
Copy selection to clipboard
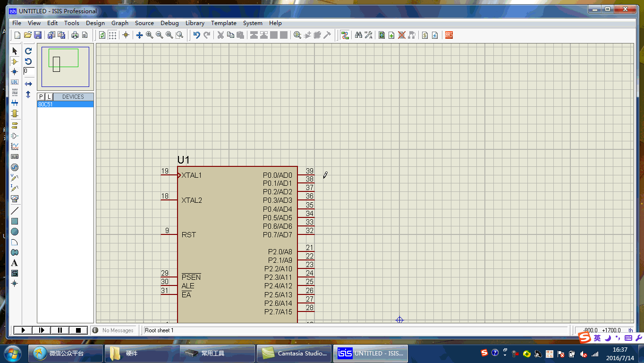(x=230, y=35)
